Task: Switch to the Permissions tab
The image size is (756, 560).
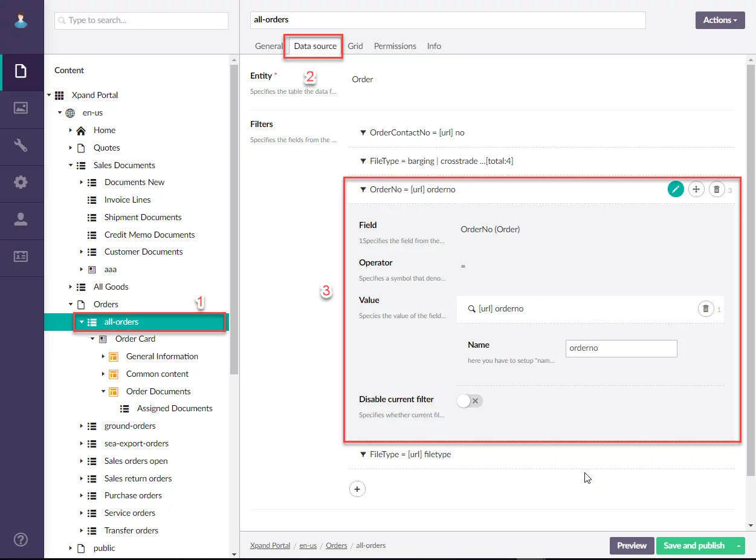Action: click(395, 46)
